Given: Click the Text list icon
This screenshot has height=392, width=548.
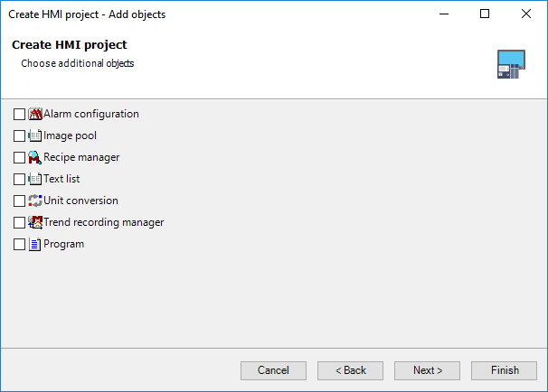Looking at the screenshot, I should click(35, 179).
